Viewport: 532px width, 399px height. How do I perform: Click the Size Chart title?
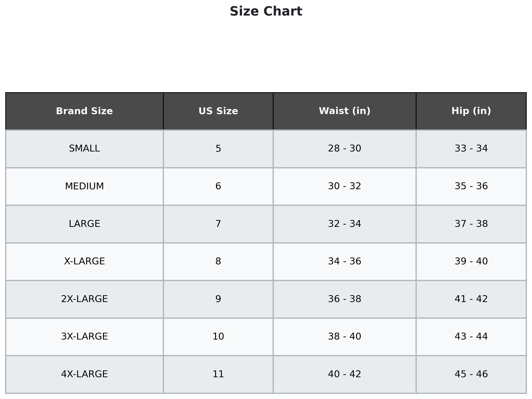[x=266, y=12]
